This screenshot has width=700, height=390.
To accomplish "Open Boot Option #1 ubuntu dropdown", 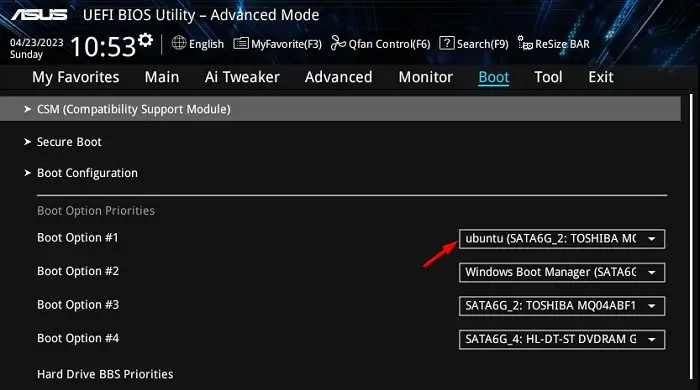I will tap(562, 239).
